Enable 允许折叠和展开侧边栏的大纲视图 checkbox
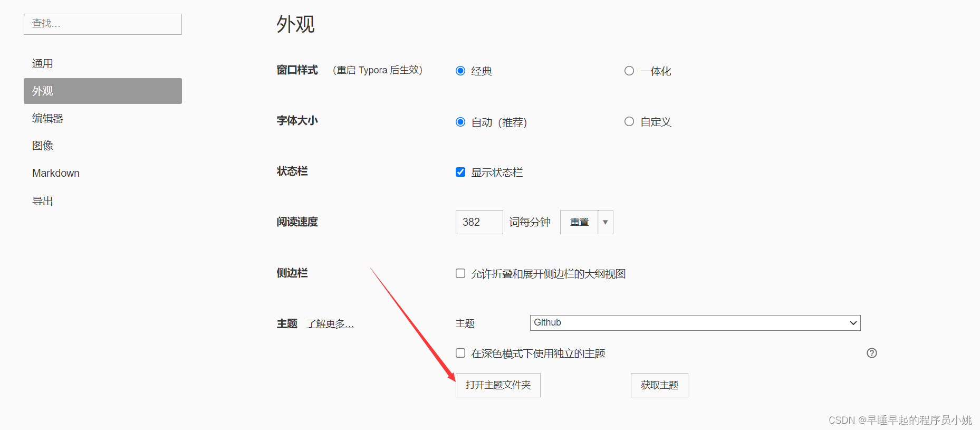The image size is (980, 430). point(460,273)
